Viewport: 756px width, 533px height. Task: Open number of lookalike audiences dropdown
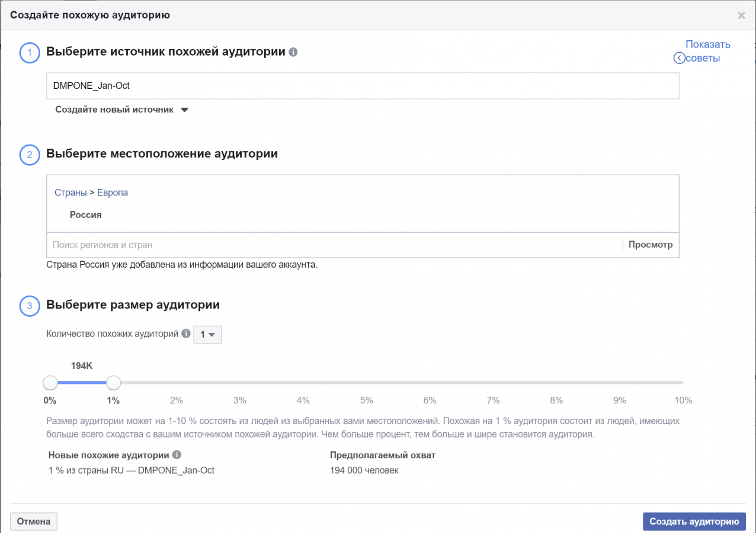(x=207, y=335)
